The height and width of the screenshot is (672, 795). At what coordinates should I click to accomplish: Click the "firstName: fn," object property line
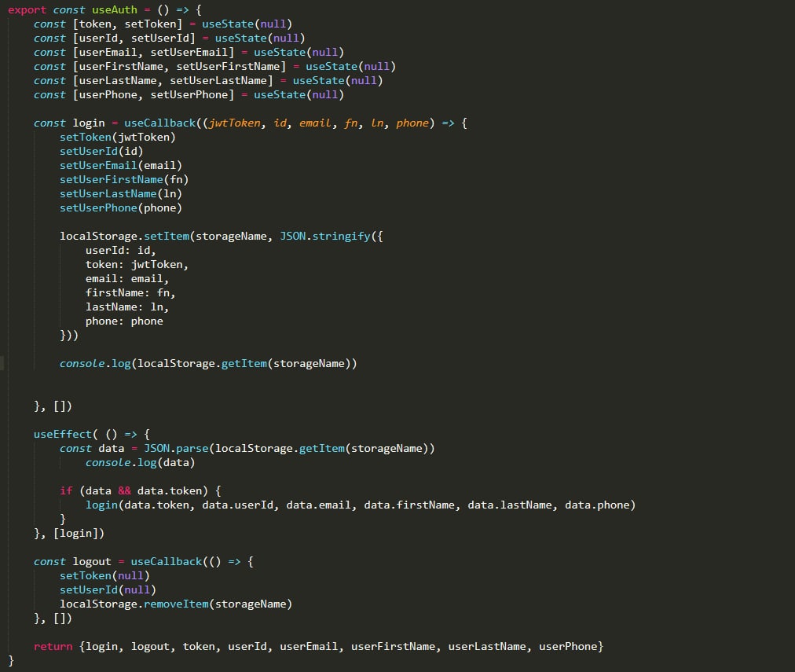click(x=130, y=293)
